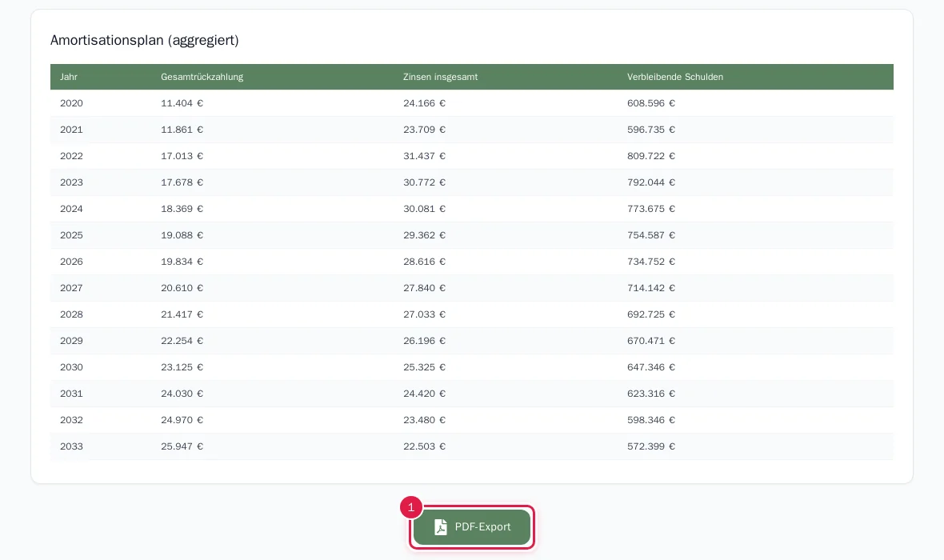
Task: Click interest value 27.033 €
Action: pos(425,314)
